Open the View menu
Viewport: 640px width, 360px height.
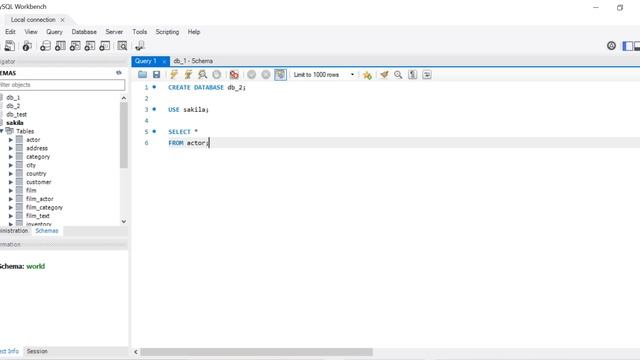click(31, 32)
